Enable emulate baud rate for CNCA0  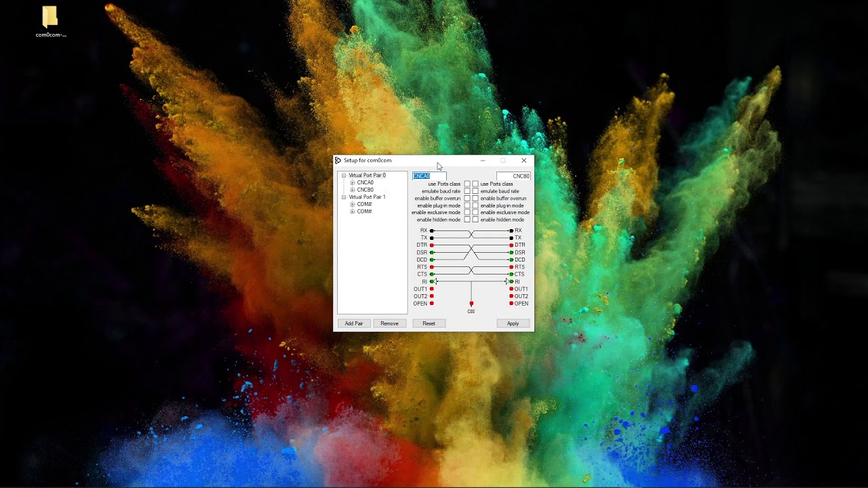pos(467,191)
